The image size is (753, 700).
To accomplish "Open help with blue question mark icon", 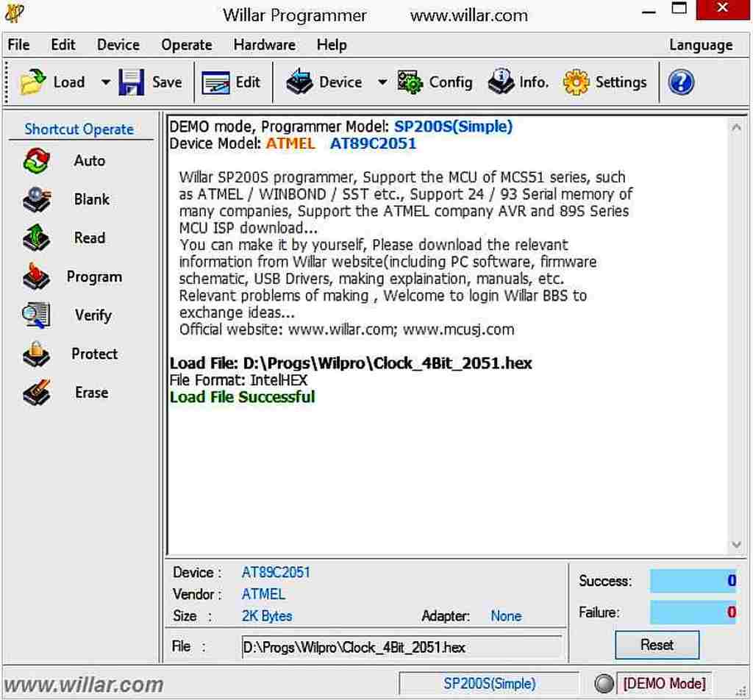I will tap(680, 82).
